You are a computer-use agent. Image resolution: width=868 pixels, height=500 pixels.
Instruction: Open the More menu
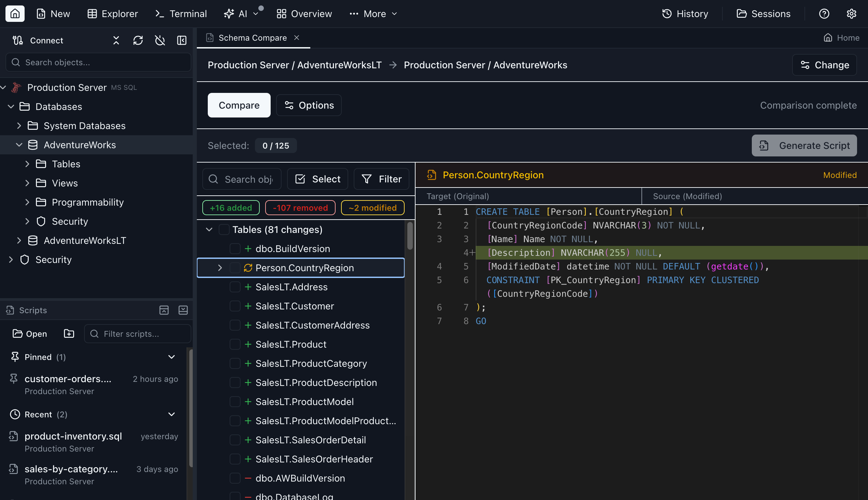point(373,13)
